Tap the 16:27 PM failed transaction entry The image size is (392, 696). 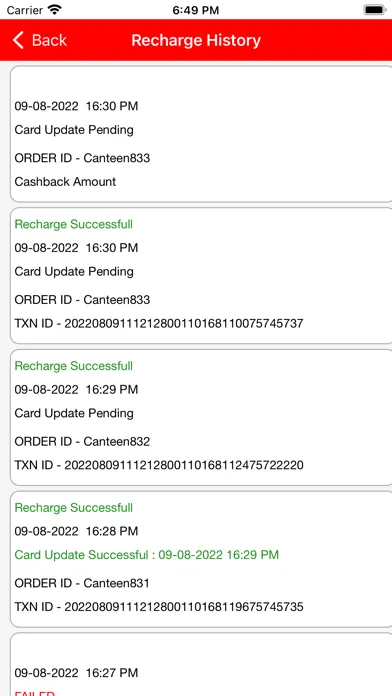coord(201,664)
